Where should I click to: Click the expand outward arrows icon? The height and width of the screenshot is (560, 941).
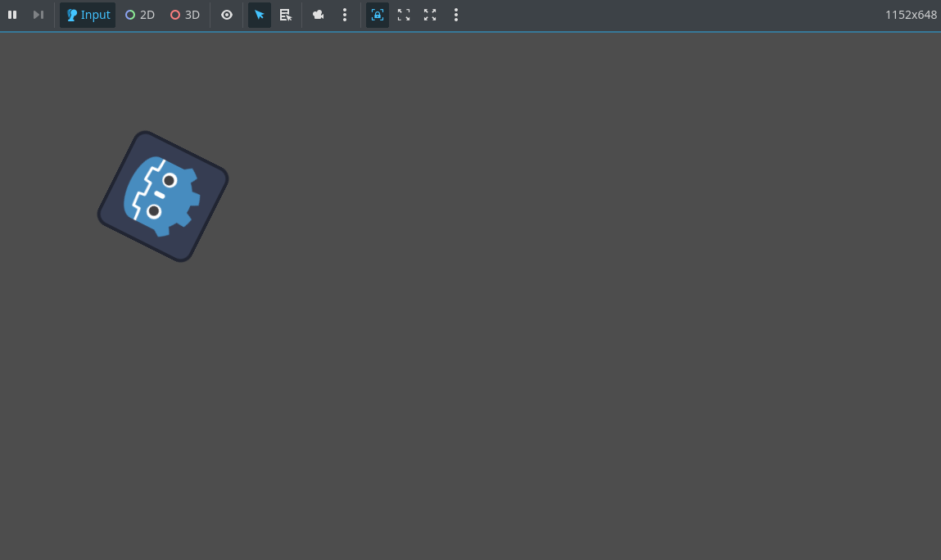click(430, 15)
